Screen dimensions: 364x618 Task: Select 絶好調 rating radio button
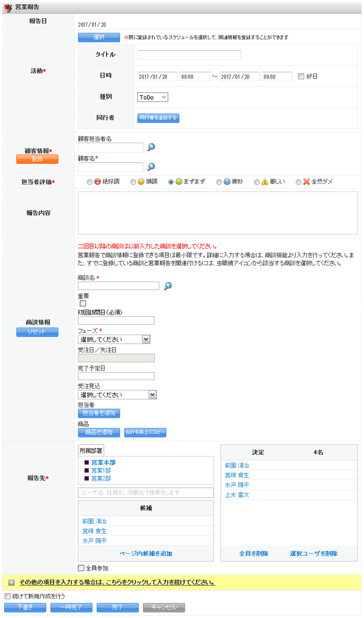[x=90, y=182]
